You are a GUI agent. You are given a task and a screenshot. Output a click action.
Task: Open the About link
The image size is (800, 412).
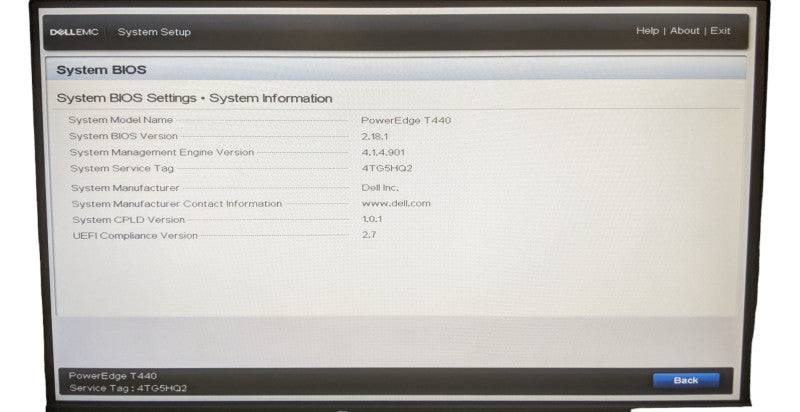(x=685, y=31)
